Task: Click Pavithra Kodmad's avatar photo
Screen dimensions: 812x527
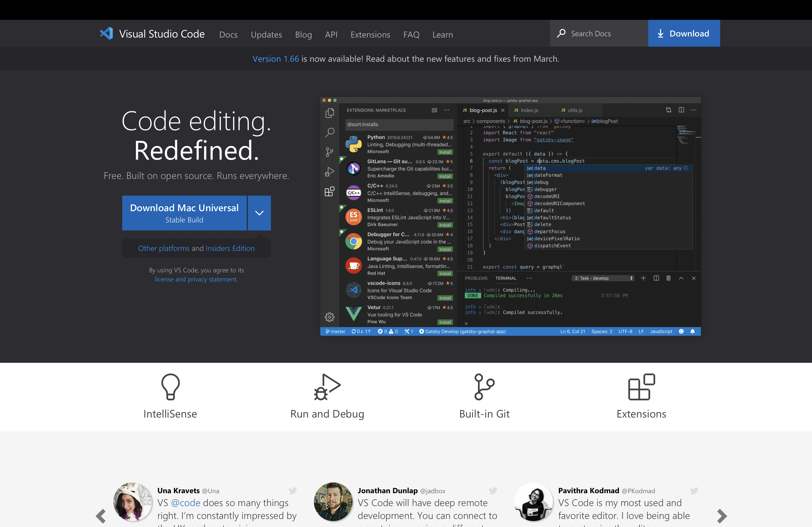Action: [534, 502]
